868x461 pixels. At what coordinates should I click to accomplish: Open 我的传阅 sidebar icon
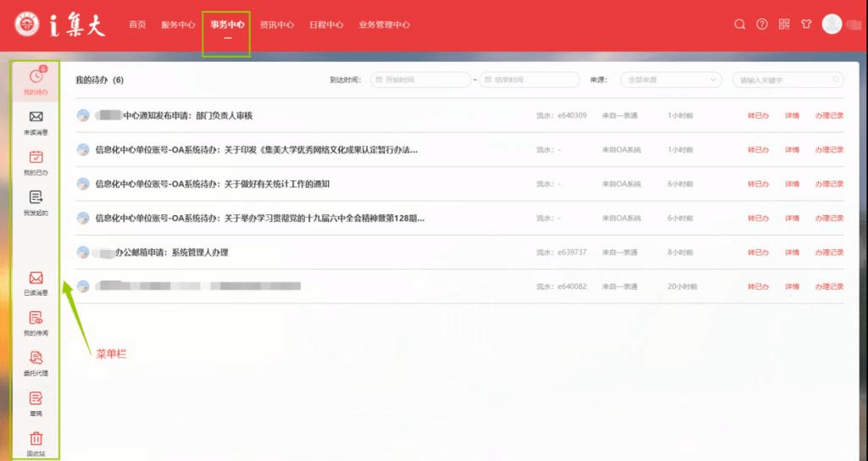[36, 319]
